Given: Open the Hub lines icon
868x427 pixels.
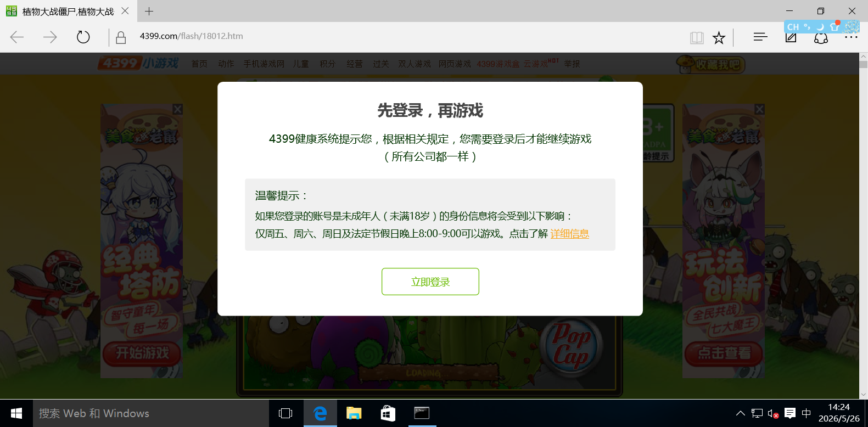Looking at the screenshot, I should coord(760,37).
